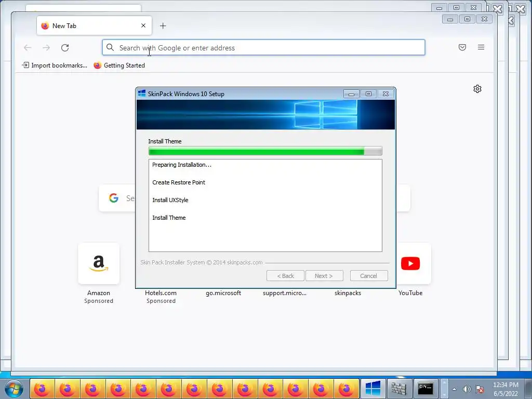532x399 pixels.
Task: Open Getting Started bookmark
Action: click(x=119, y=65)
